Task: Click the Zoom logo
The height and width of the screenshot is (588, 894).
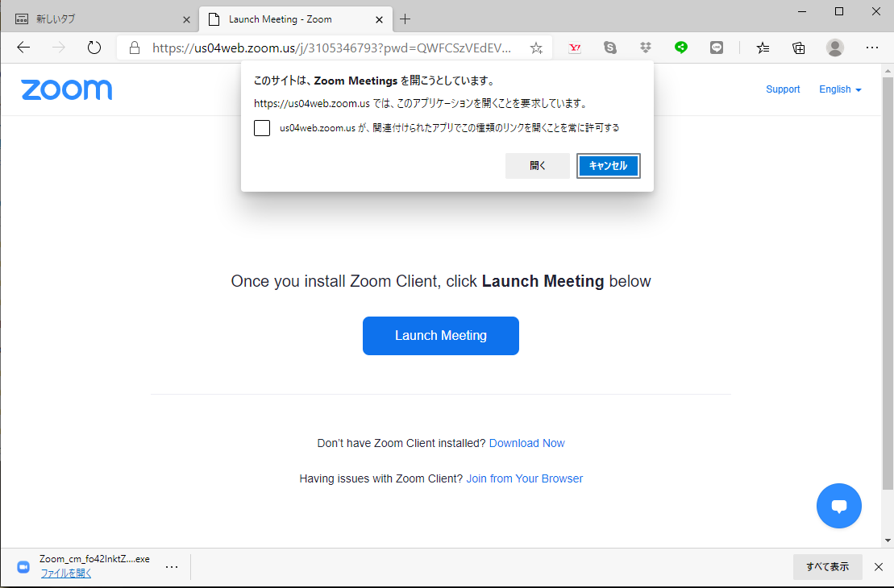Action: tap(67, 89)
